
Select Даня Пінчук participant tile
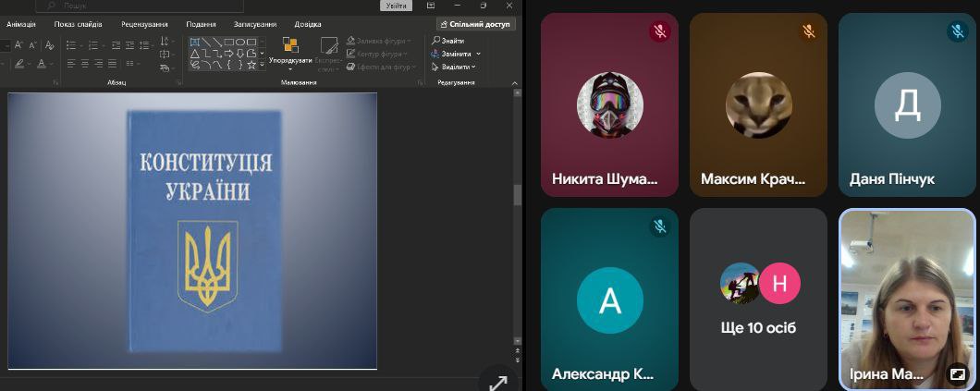tap(908, 105)
